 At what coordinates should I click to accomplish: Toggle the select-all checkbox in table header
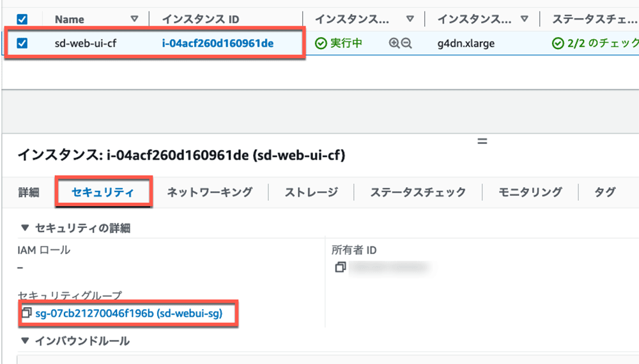coord(22,19)
